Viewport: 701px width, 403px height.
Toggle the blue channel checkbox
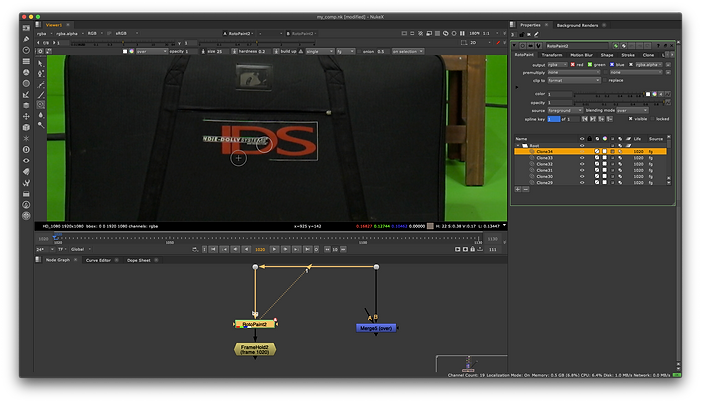pos(612,65)
